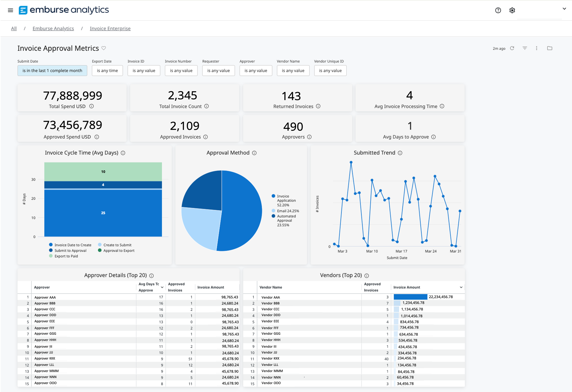Open the Submit Date filter dropdown
572x392 pixels.
[52, 70]
